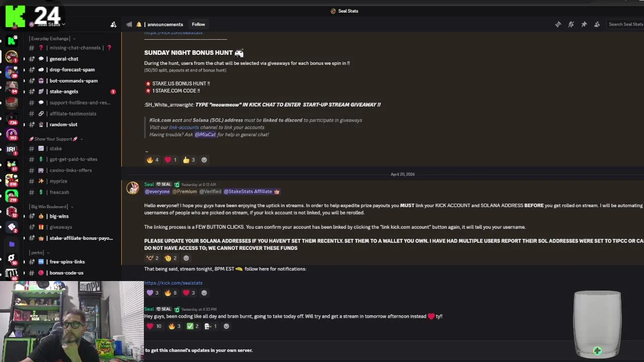Switch to the stake-angels channel
This screenshot has height=362, width=644.
tap(64, 92)
